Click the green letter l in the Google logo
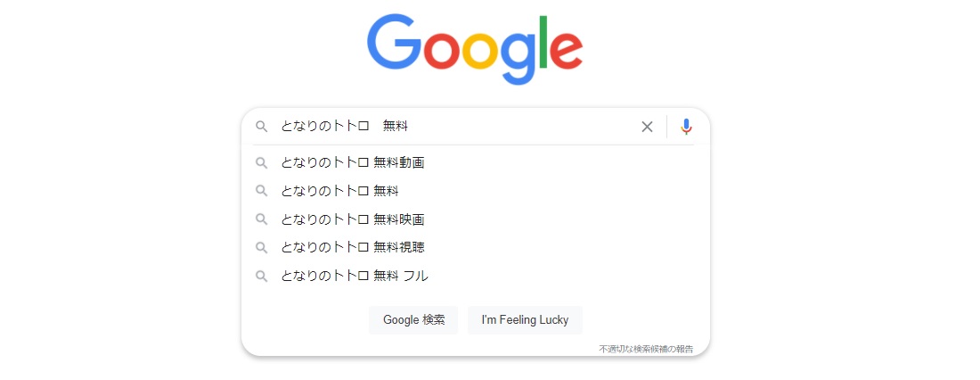The image size is (980, 380). [x=545, y=42]
